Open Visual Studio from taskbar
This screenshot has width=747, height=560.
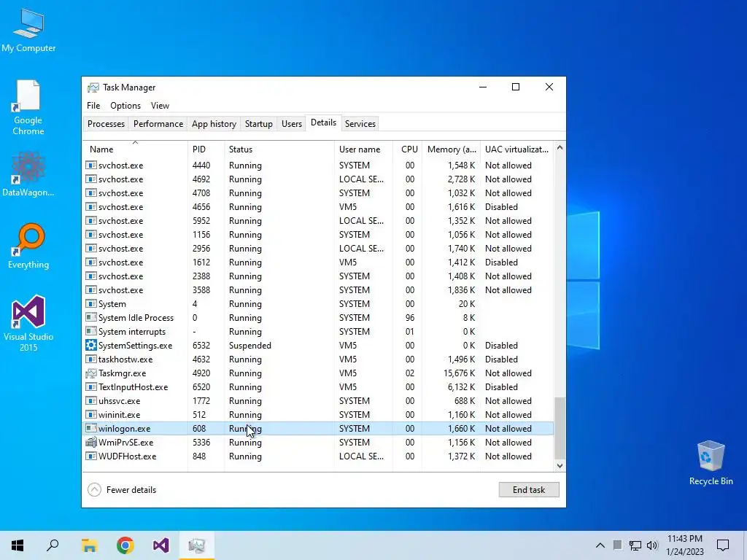161,545
